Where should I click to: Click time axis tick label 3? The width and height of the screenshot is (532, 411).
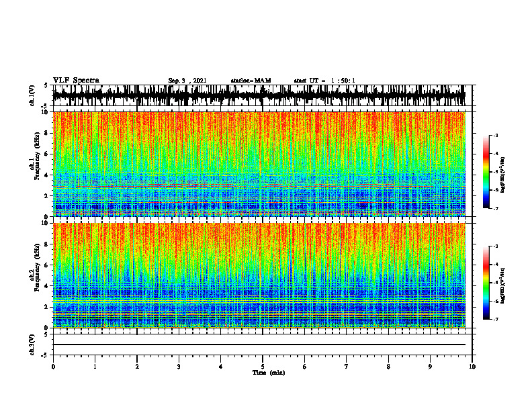179,367
